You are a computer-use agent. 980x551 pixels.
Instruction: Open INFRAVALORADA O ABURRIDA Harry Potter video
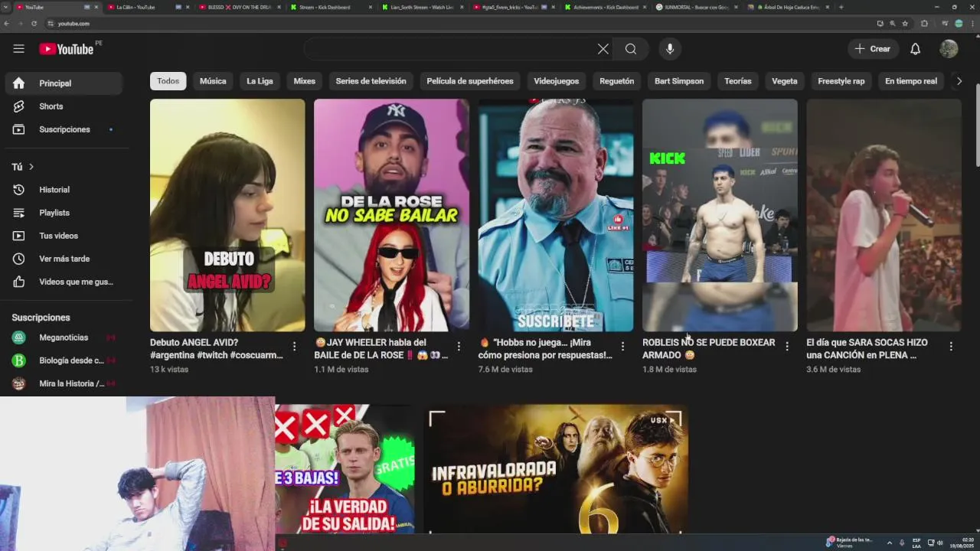(x=557, y=469)
